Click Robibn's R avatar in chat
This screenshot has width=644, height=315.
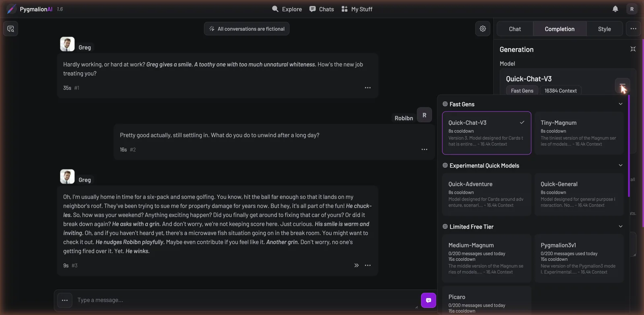(x=424, y=115)
